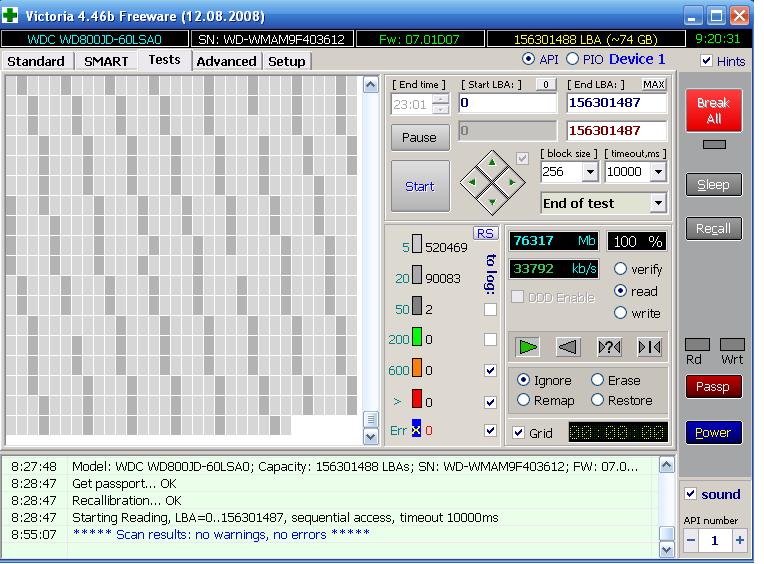This screenshot has height=564, width=764.
Task: Toggle the Grid checkbox
Action: (518, 433)
